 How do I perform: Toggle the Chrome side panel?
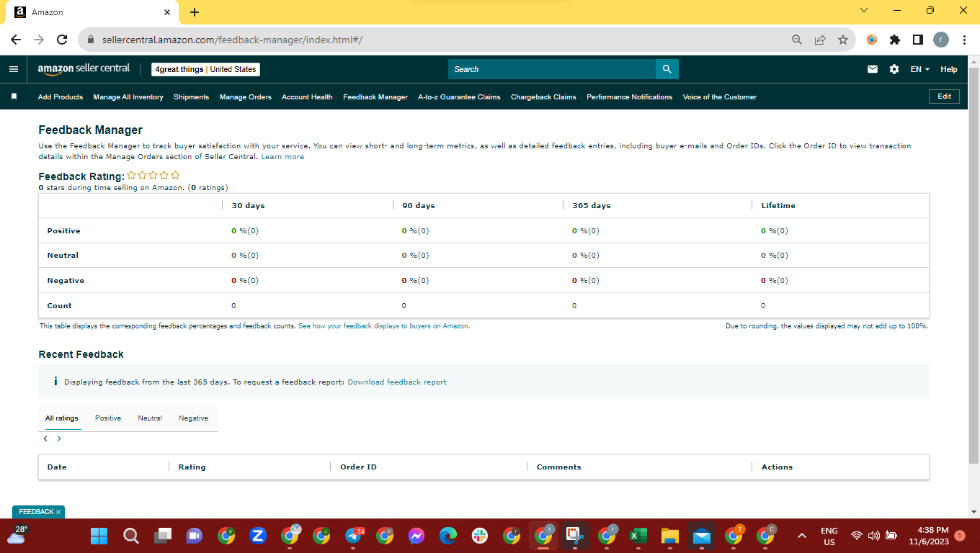click(x=918, y=40)
